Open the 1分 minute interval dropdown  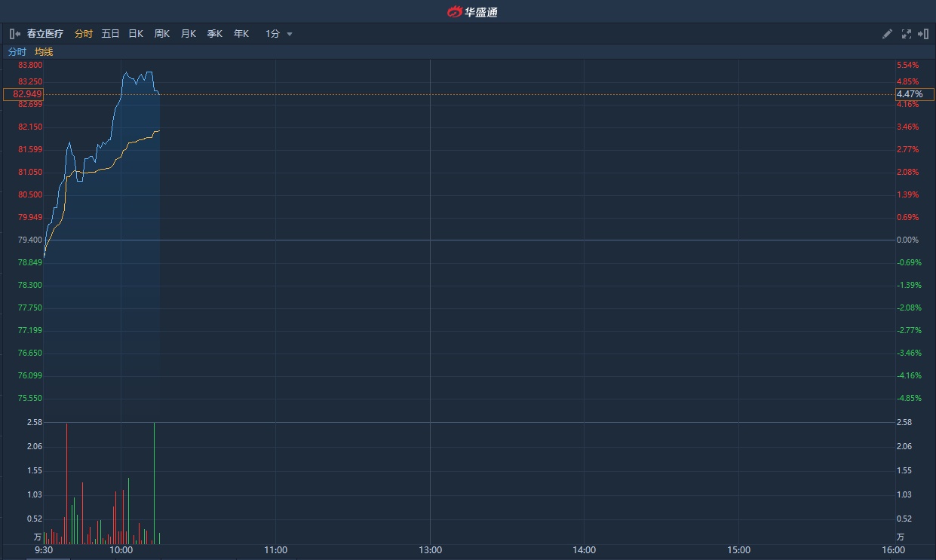coord(272,34)
